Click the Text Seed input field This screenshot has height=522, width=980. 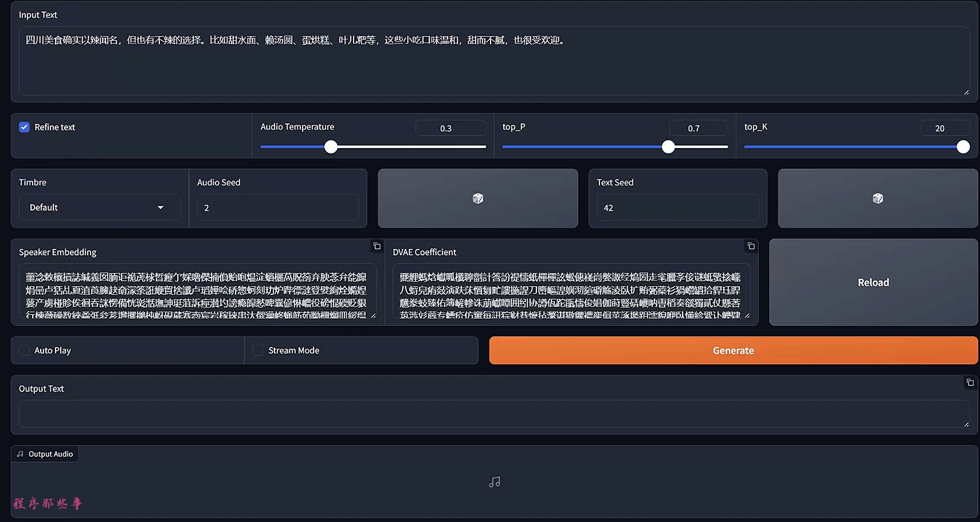coord(677,208)
